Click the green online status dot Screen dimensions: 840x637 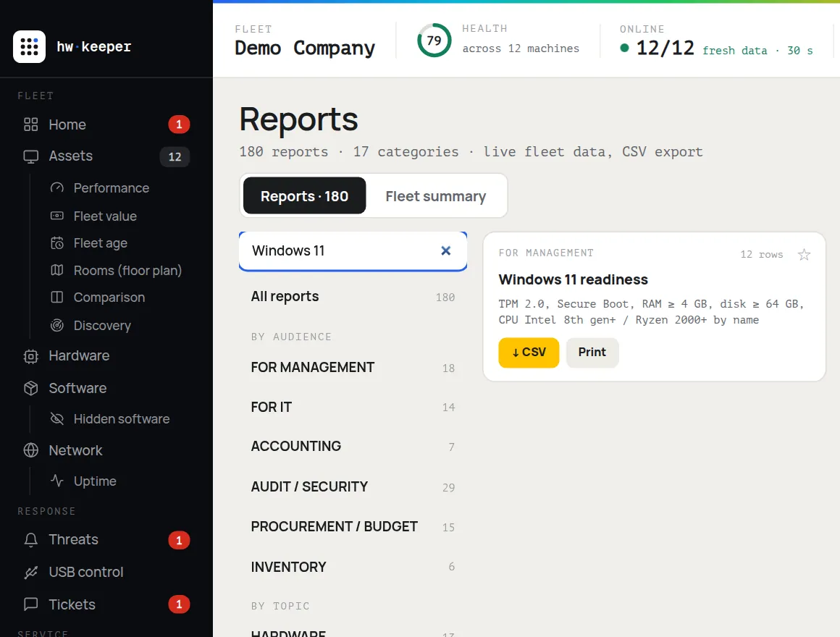coord(624,48)
